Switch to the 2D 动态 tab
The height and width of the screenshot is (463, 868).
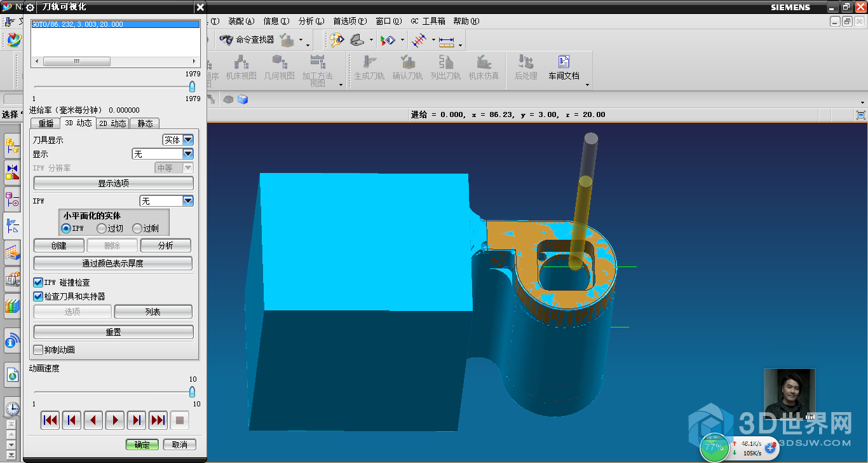(112, 123)
